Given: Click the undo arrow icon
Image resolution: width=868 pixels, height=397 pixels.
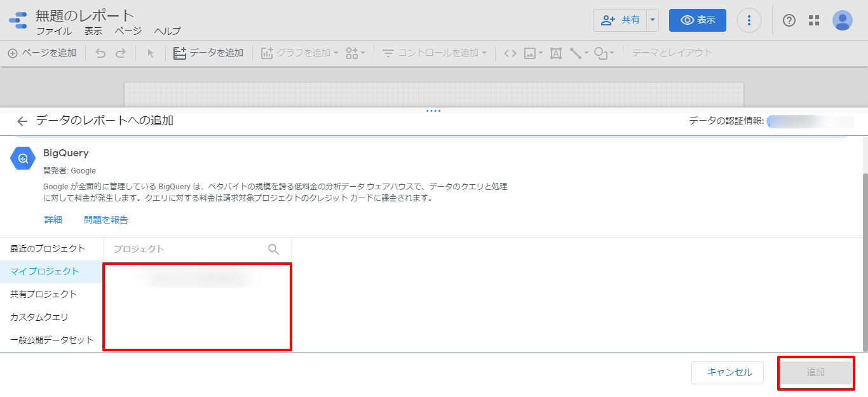Looking at the screenshot, I should (x=100, y=53).
